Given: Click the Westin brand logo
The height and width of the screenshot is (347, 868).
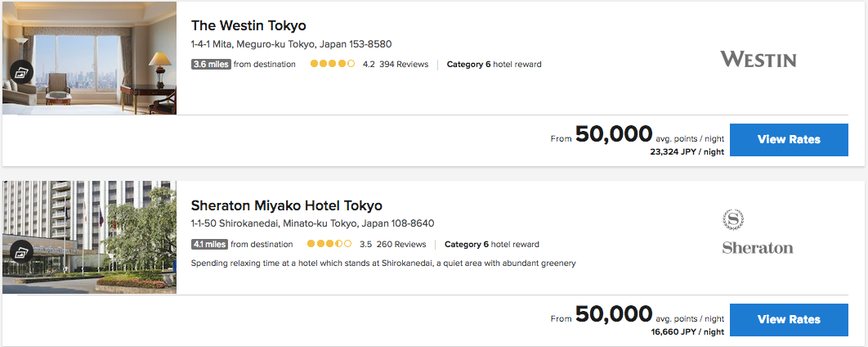Looking at the screenshot, I should tap(758, 59).
